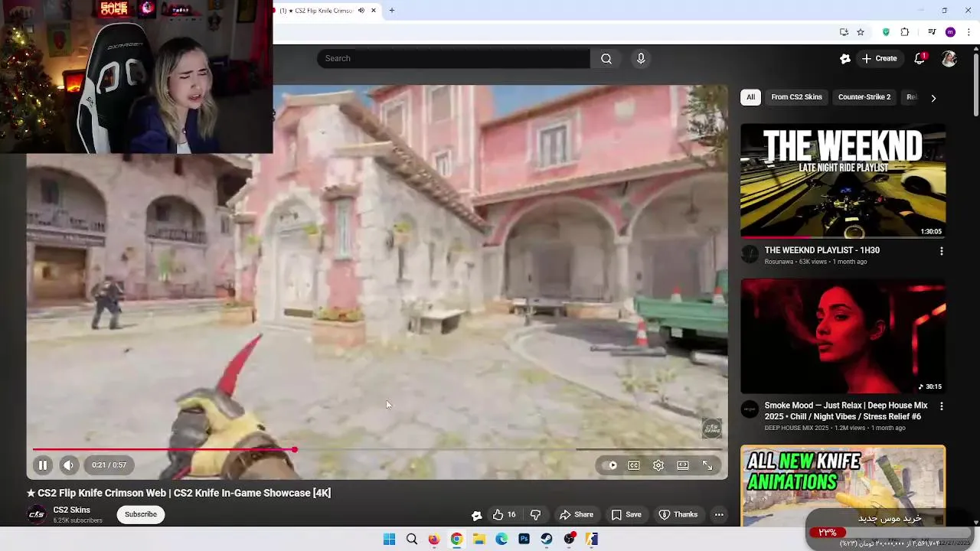Toggle the autoplay switch in player controls
This screenshot has height=551, width=980.
pos(611,465)
